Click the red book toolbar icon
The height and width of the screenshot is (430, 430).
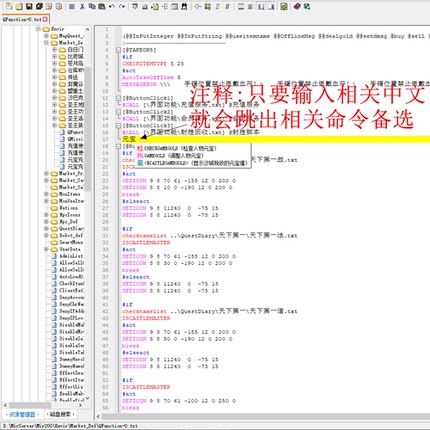point(297,6)
